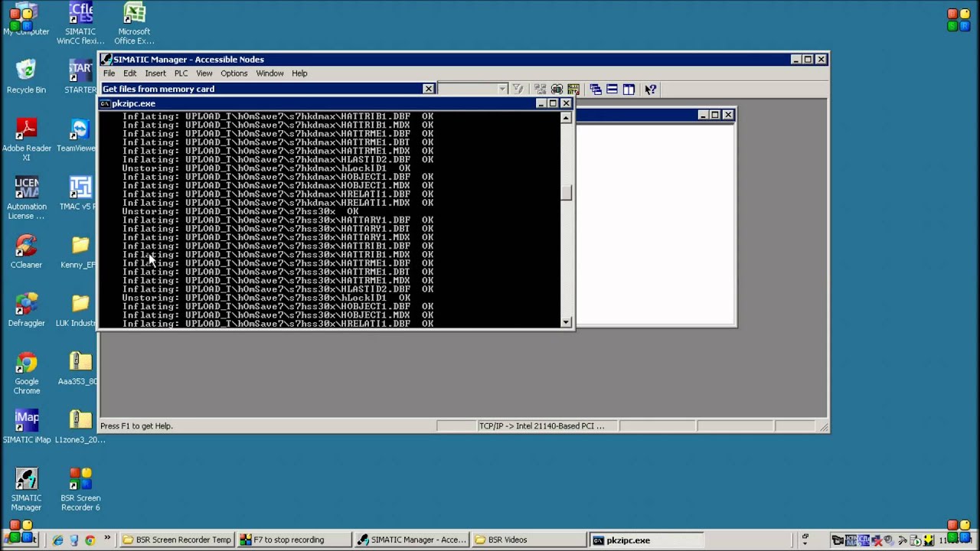This screenshot has width=980, height=551.
Task: Switch to BSR Videos taskbar button
Action: click(528, 540)
